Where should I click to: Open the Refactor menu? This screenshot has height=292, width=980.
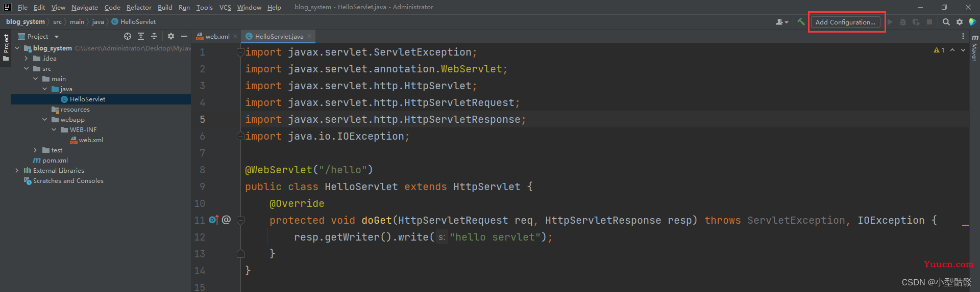coord(139,7)
